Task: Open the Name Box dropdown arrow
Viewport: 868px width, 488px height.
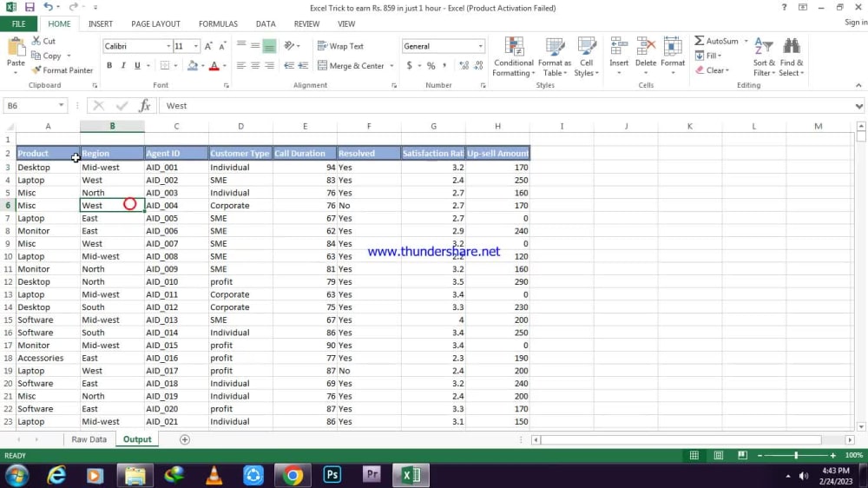Action: click(61, 105)
